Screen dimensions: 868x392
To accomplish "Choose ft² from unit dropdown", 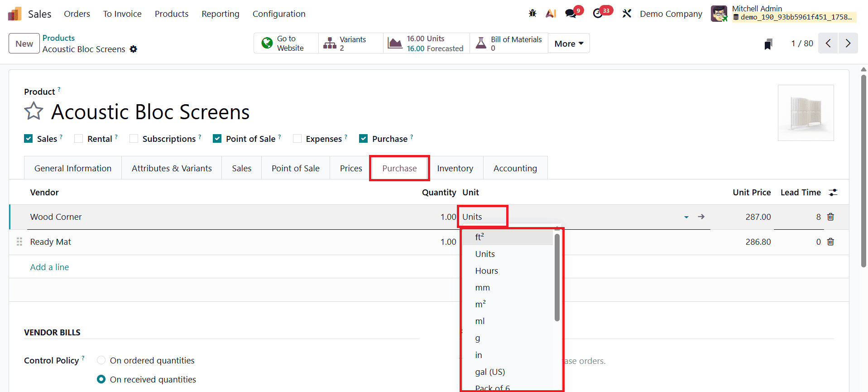I will click(507, 237).
